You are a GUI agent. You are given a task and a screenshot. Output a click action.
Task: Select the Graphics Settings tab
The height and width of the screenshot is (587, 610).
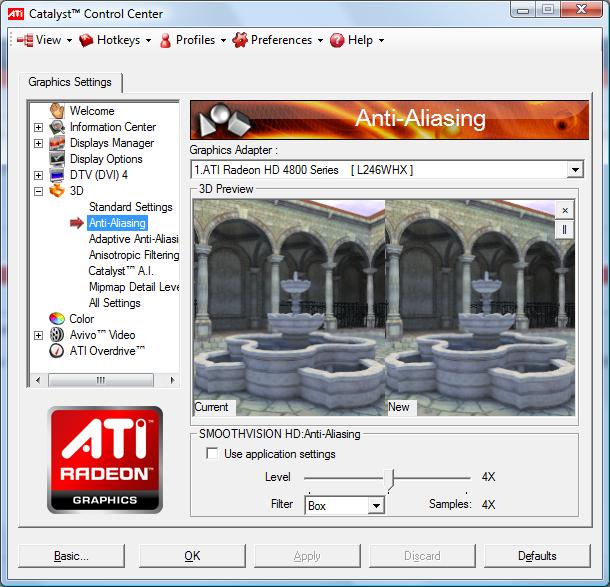[x=70, y=82]
